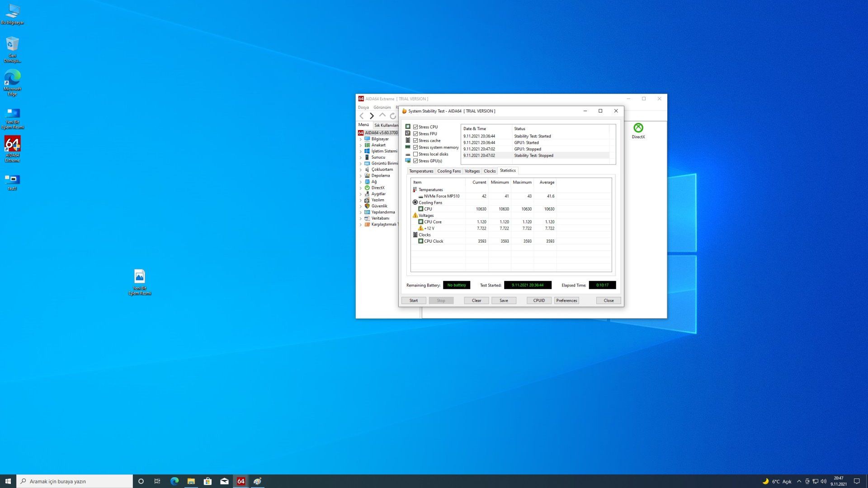
Task: Click the refresh icon in AIDA64 toolbar
Action: [x=393, y=116]
